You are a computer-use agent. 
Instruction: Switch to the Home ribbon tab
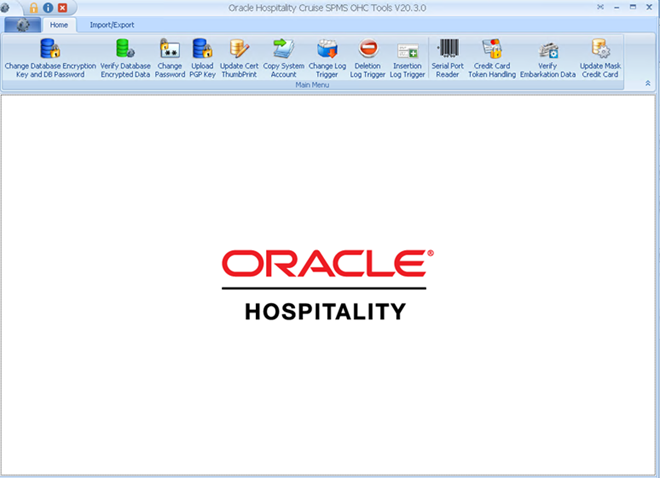coord(59,25)
